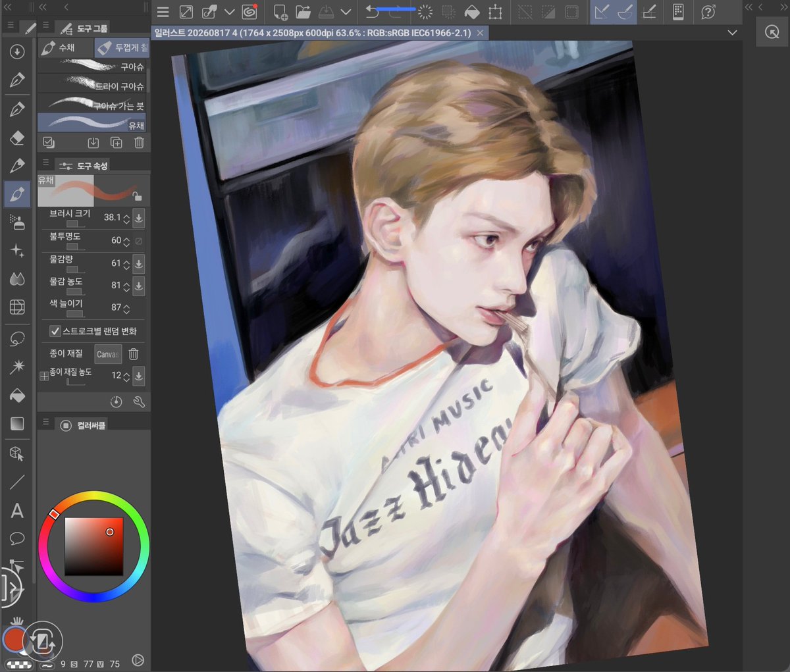
Task: Open the 물감량 dynamics button
Action: pos(138,263)
